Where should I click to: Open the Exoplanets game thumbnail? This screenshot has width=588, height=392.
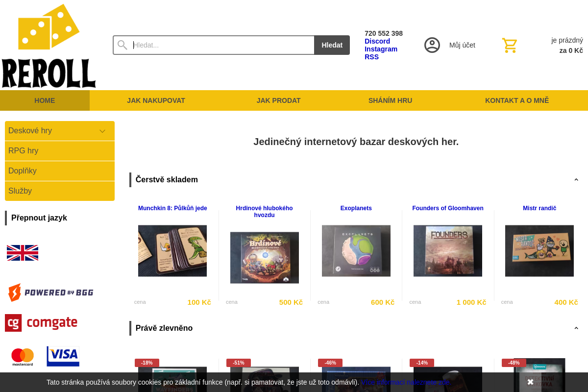pyautogui.click(x=356, y=251)
